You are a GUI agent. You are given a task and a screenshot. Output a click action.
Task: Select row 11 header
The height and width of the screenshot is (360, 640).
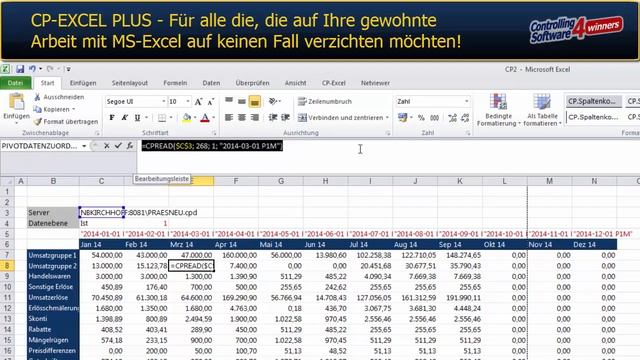click(x=7, y=298)
